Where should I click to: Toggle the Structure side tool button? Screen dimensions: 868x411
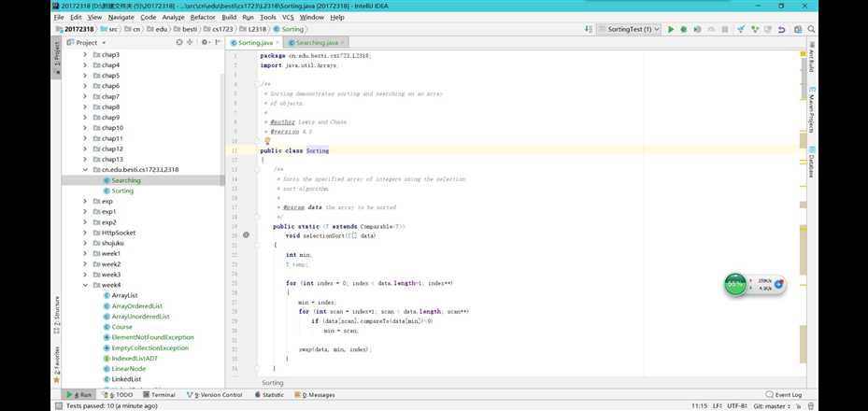(56, 316)
